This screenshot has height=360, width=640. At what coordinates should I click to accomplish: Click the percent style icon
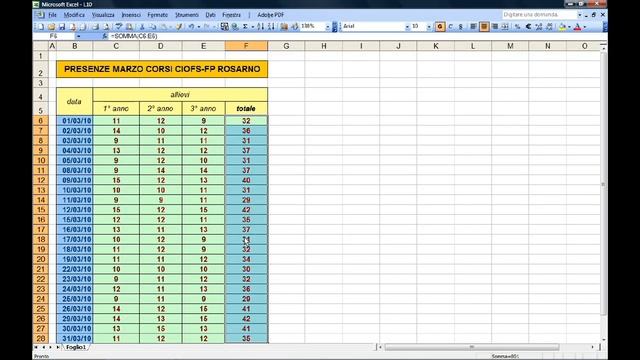[517, 27]
